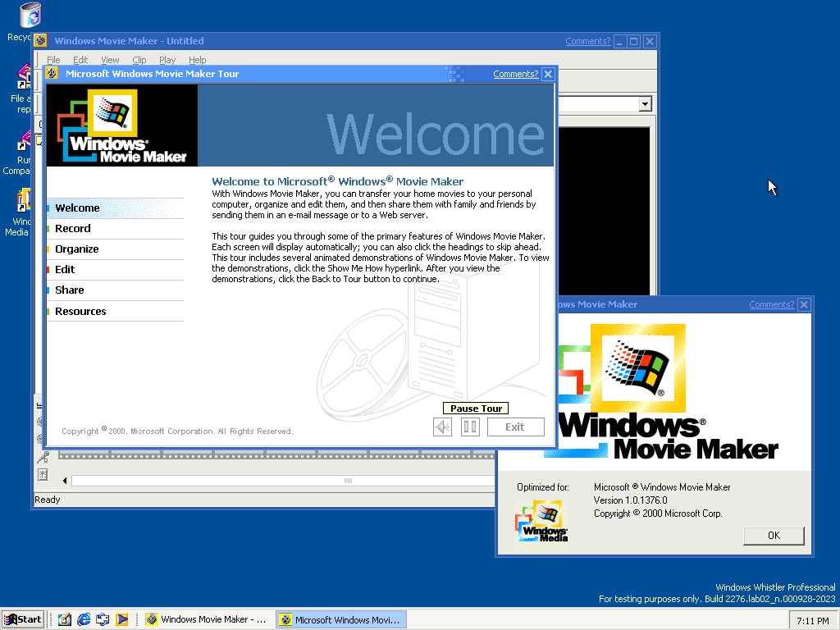Minimize the Windows Movie Maker main window
Viewport: 840px width, 630px height.
click(619, 41)
